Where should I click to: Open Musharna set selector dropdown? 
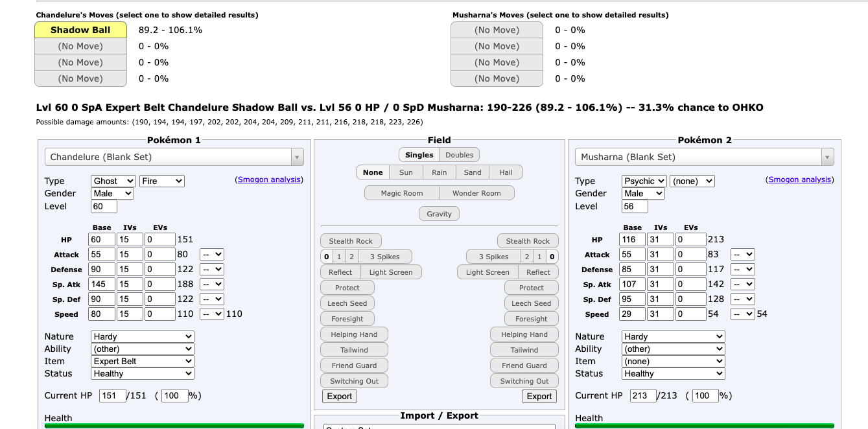(705, 157)
